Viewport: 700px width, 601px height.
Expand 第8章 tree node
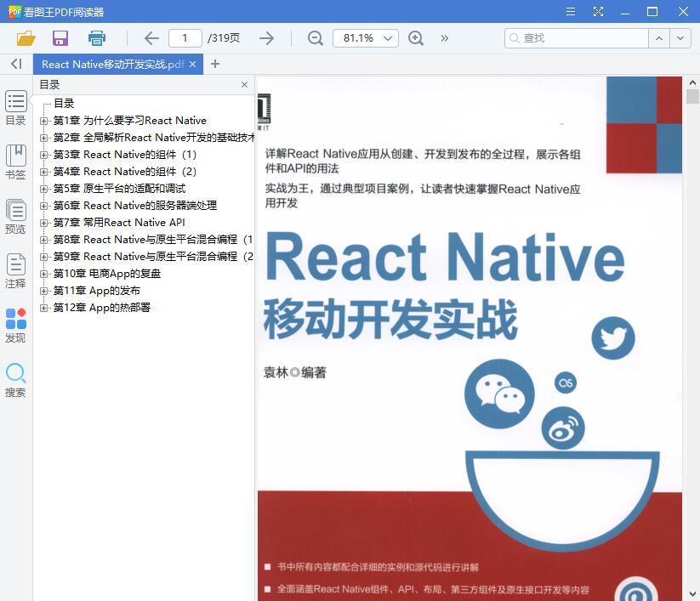43,240
